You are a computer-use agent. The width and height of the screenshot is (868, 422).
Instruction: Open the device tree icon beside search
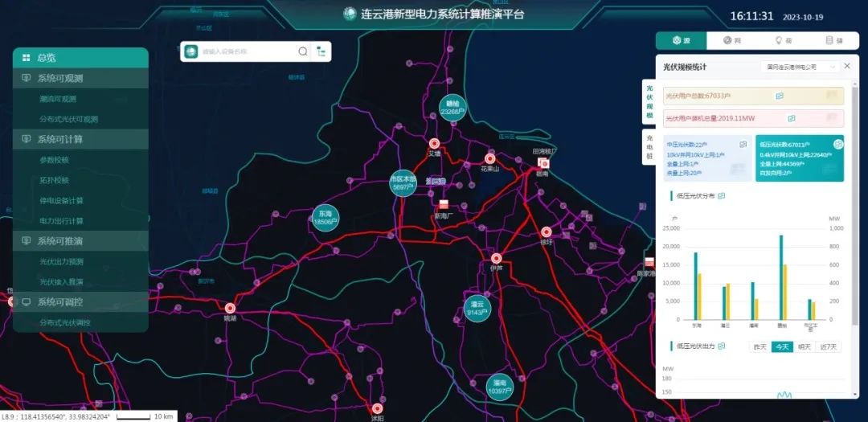point(321,51)
